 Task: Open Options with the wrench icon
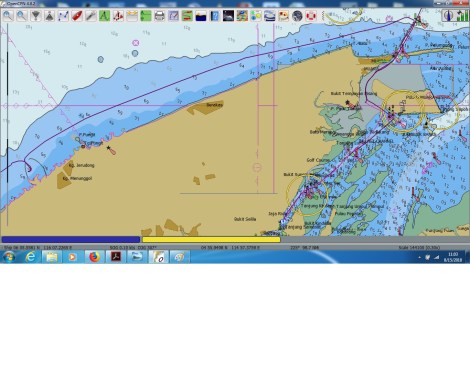[x=91, y=16]
